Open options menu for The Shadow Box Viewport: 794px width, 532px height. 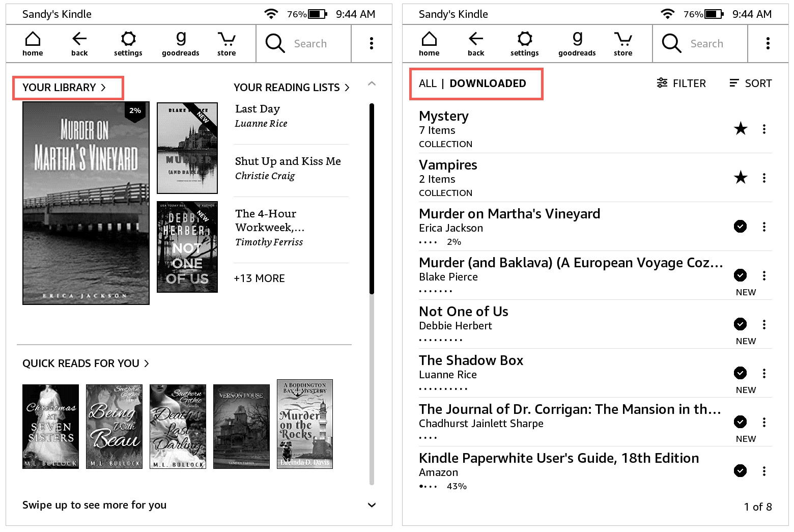764,373
